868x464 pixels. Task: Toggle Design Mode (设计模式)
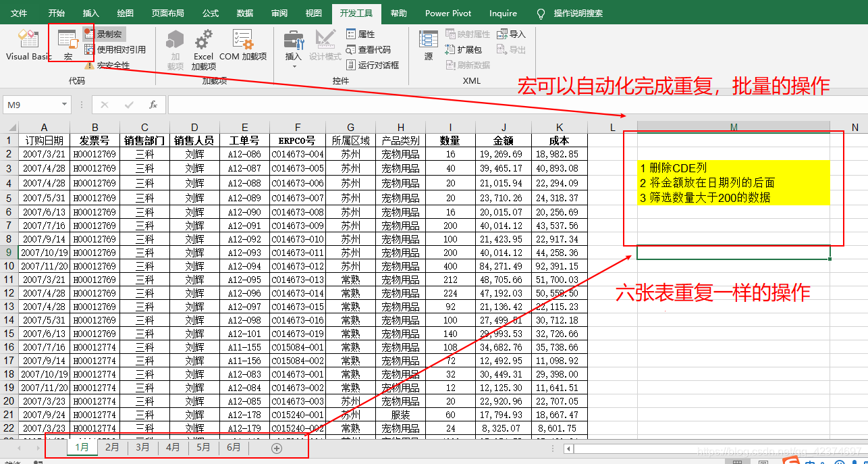[325, 45]
